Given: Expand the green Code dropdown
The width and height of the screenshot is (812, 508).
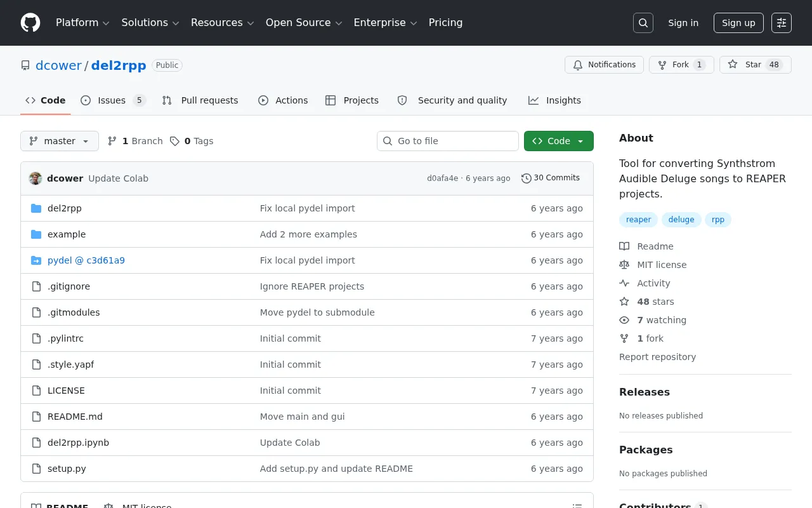Looking at the screenshot, I should [x=559, y=141].
